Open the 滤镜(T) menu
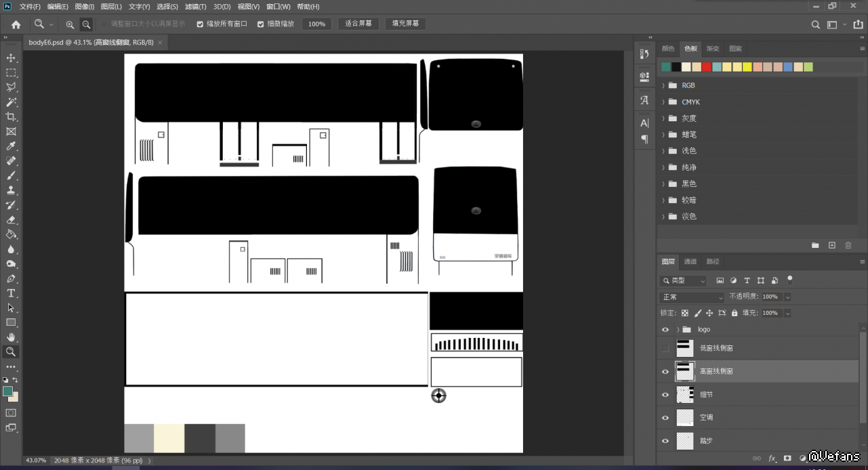This screenshot has height=470, width=868. 195,7
